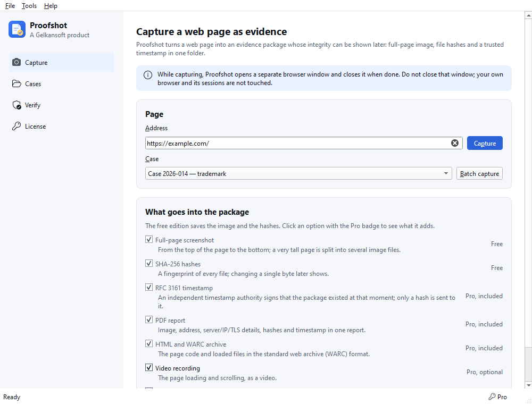This screenshot has height=404, width=532.
Task: Click 'Free' badge for Full-page screenshot
Action: click(x=497, y=243)
